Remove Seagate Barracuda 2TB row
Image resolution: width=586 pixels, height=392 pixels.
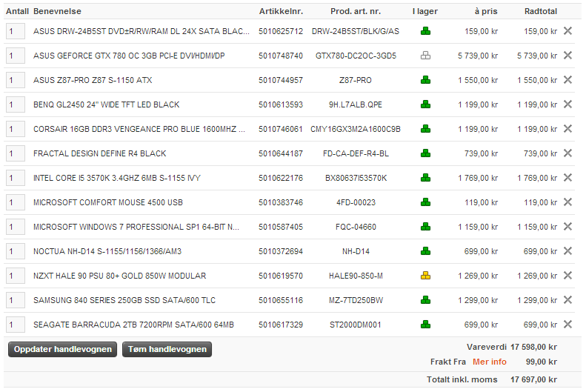click(x=567, y=325)
